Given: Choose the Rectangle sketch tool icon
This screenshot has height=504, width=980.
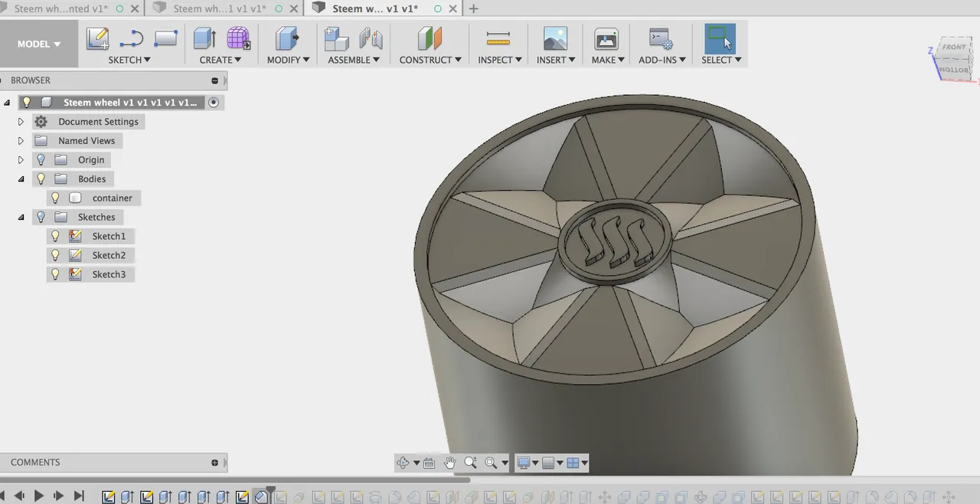Looking at the screenshot, I should (165, 38).
